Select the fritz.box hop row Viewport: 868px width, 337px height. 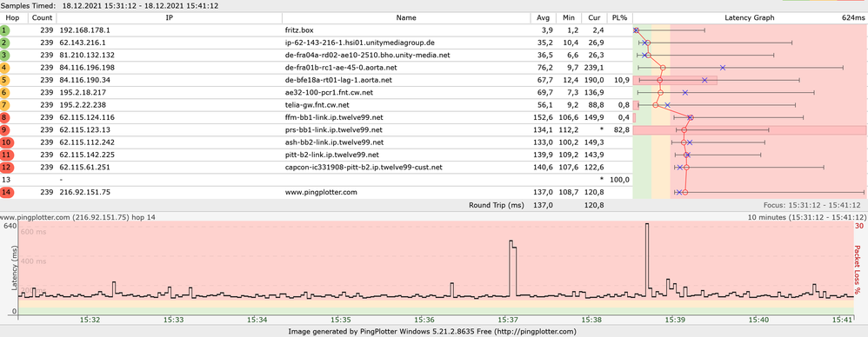(434, 30)
